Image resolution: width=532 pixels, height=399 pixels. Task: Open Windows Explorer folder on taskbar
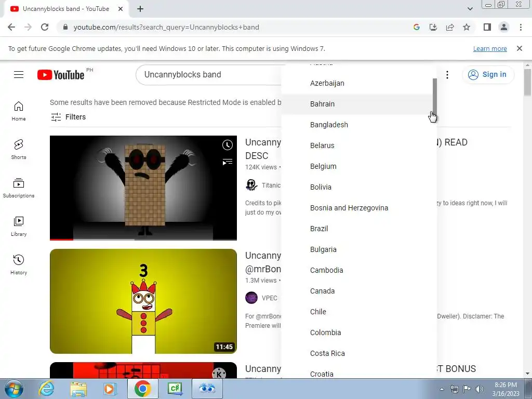click(x=78, y=389)
